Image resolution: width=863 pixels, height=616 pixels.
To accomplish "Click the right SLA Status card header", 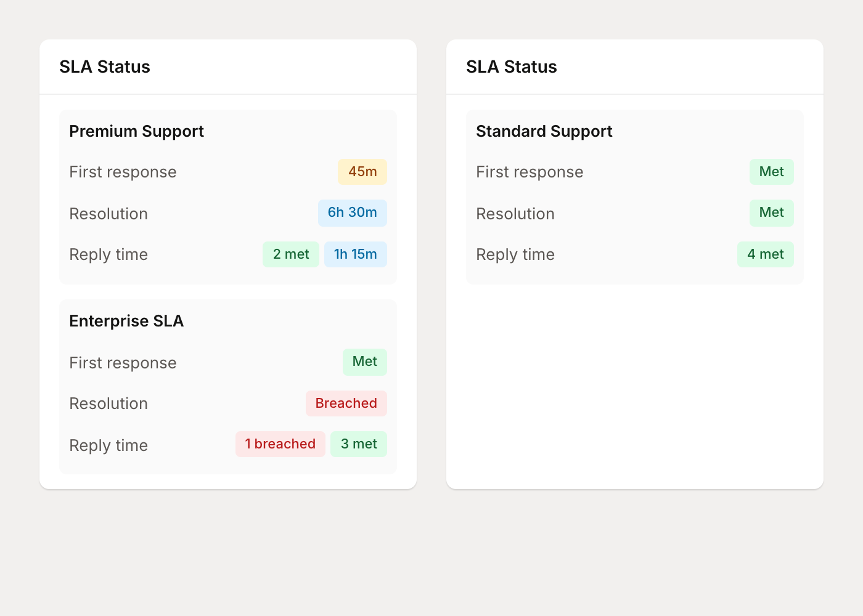I will click(512, 67).
